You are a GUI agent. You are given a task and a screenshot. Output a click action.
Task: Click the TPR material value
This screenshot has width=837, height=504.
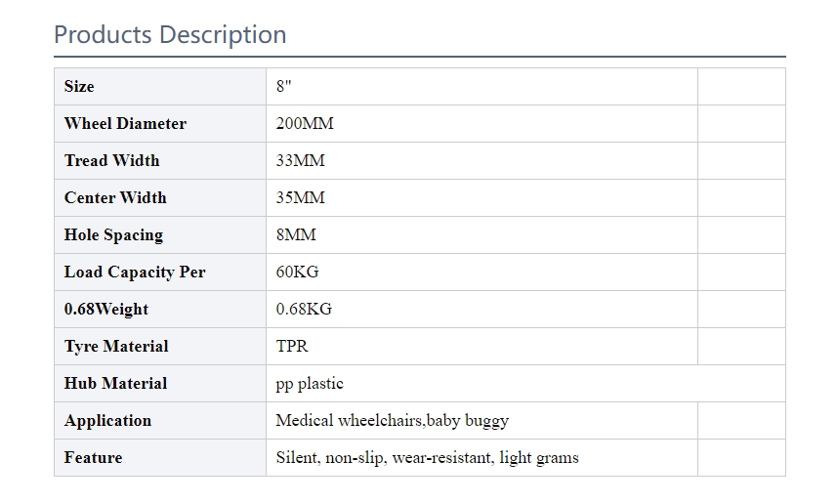coord(292,346)
